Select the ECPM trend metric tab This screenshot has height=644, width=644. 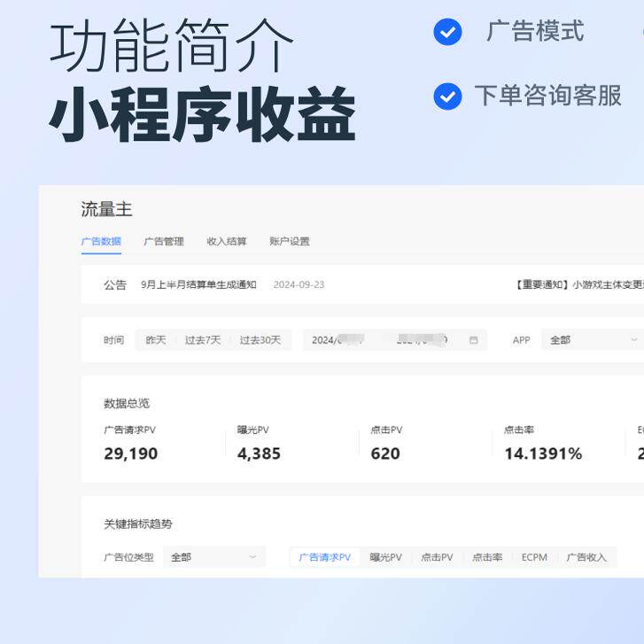534,557
